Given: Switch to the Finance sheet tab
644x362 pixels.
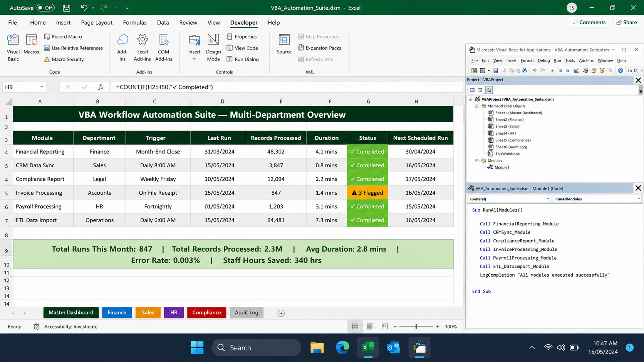Looking at the screenshot, I should click(x=117, y=312).
